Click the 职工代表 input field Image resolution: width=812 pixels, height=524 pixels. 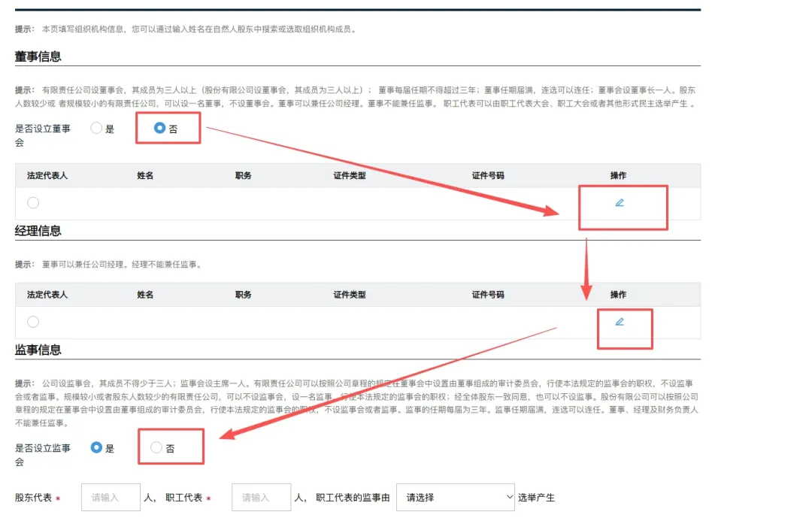(x=261, y=497)
